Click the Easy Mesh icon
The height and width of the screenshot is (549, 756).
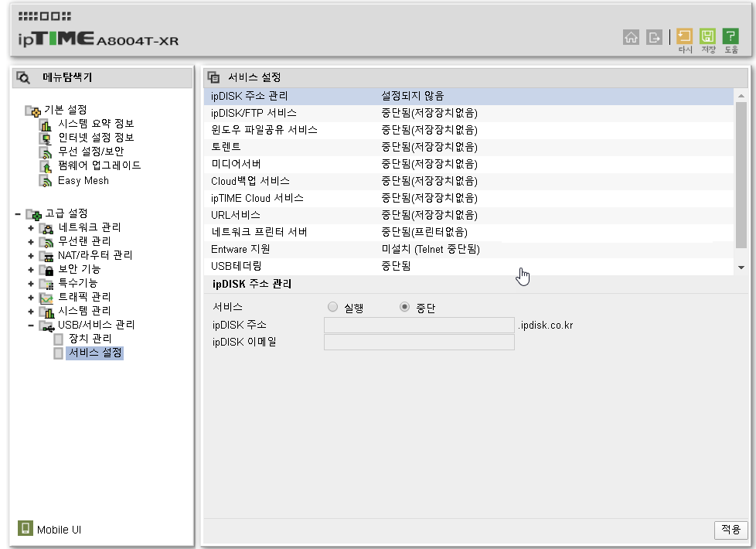click(x=46, y=182)
